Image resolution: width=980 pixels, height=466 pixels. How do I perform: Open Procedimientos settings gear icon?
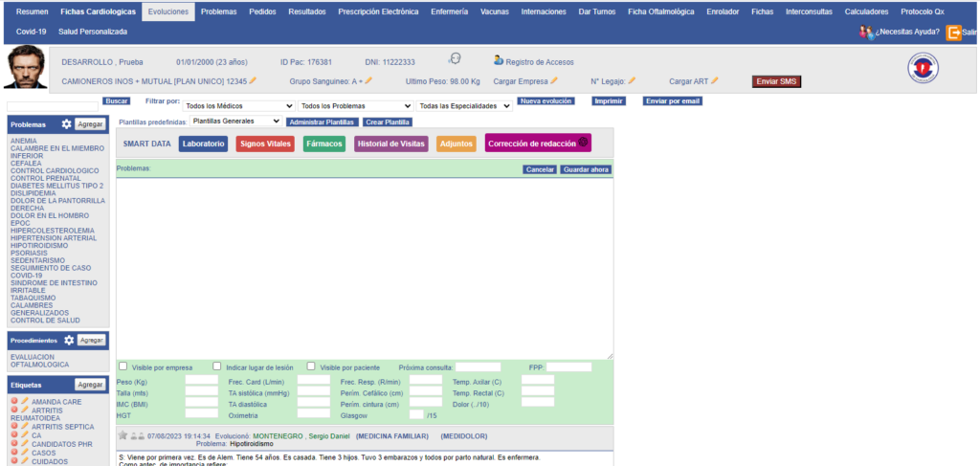tap(69, 340)
